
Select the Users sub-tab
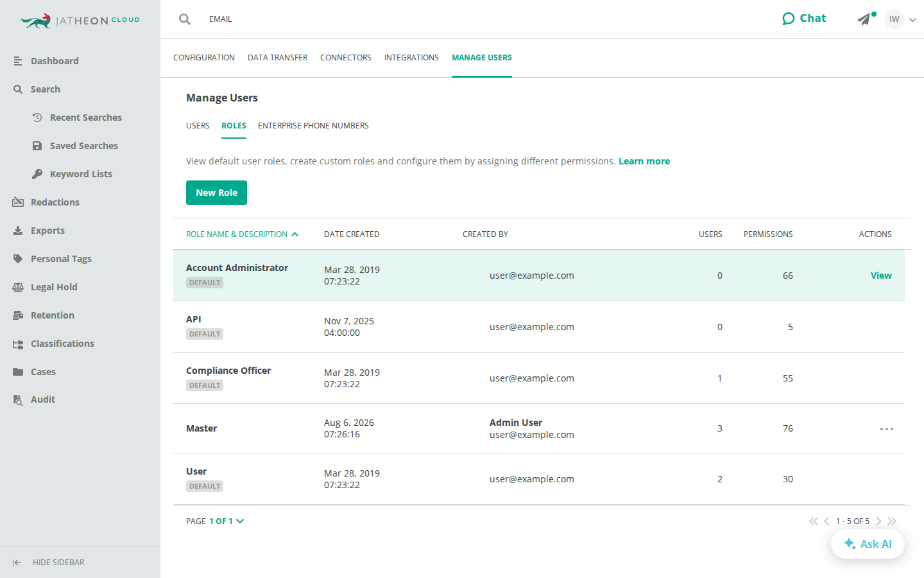click(x=198, y=126)
